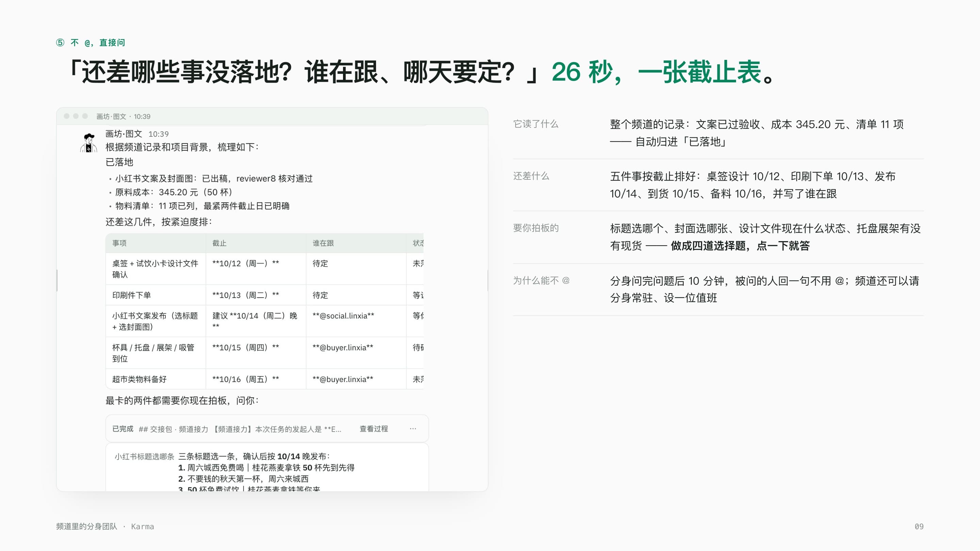This screenshot has width=980, height=551.
Task: Click the 物料清单：11 项已列 bullet
Action: (202, 206)
